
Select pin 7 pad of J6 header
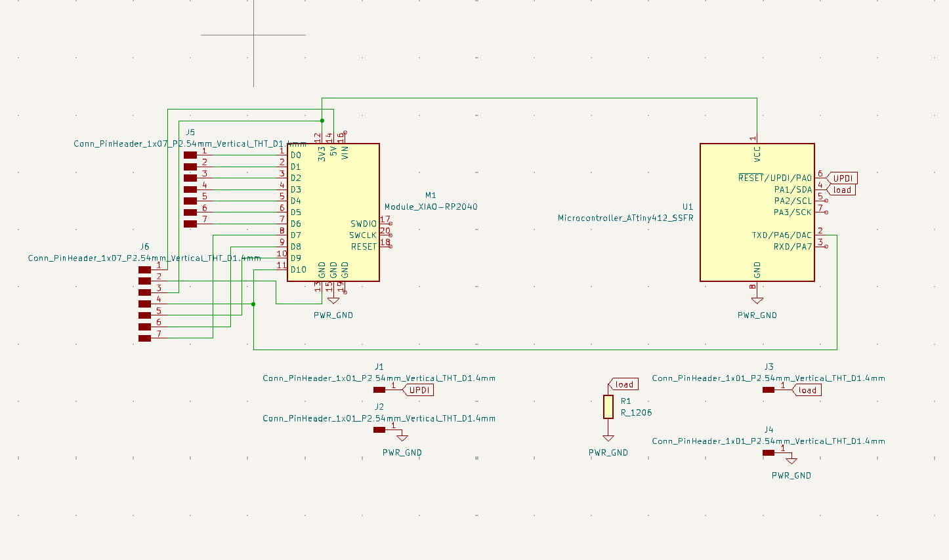[x=144, y=338]
